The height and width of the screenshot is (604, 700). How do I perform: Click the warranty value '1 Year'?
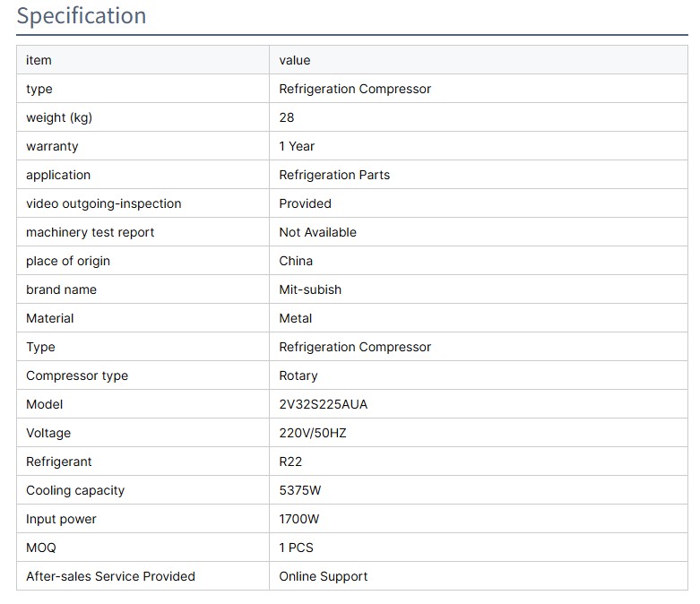point(297,146)
